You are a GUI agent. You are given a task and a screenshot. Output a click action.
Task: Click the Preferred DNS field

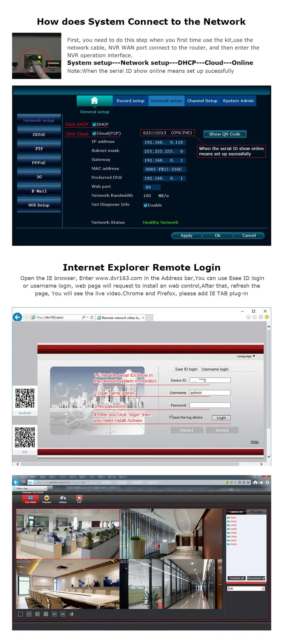click(164, 178)
